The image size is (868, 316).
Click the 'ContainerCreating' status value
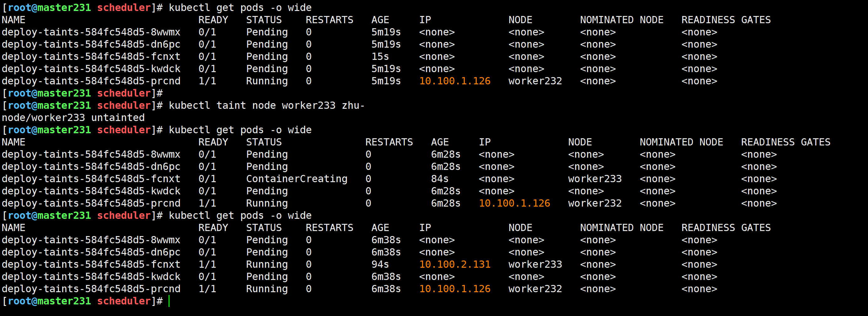tap(297, 179)
